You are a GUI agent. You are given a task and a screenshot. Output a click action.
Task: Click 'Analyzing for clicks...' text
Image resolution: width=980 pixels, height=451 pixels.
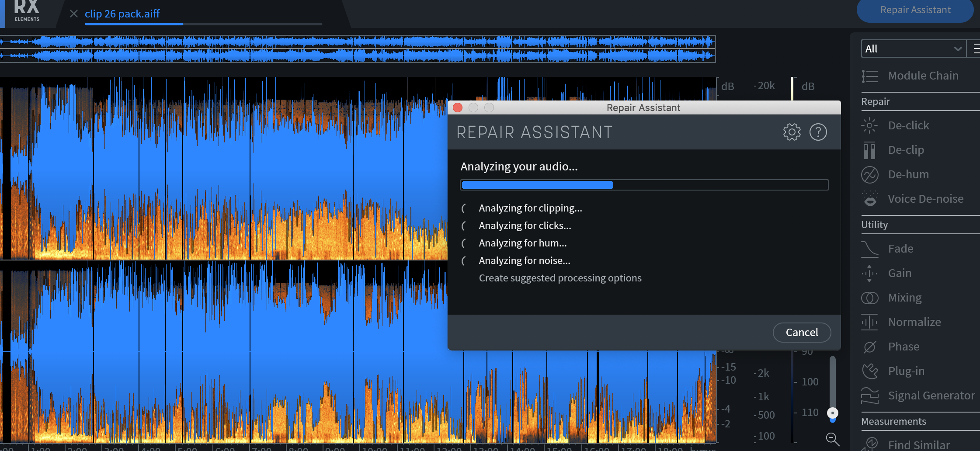click(525, 225)
